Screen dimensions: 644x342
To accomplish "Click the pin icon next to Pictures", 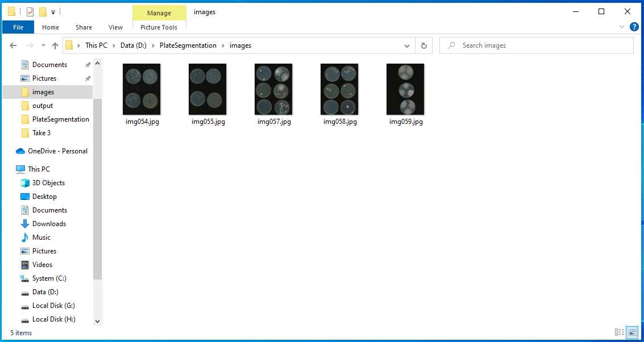I will [88, 78].
